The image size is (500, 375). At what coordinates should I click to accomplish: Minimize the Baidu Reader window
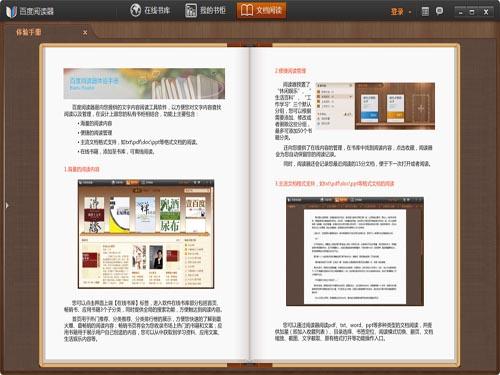pyautogui.click(x=461, y=12)
